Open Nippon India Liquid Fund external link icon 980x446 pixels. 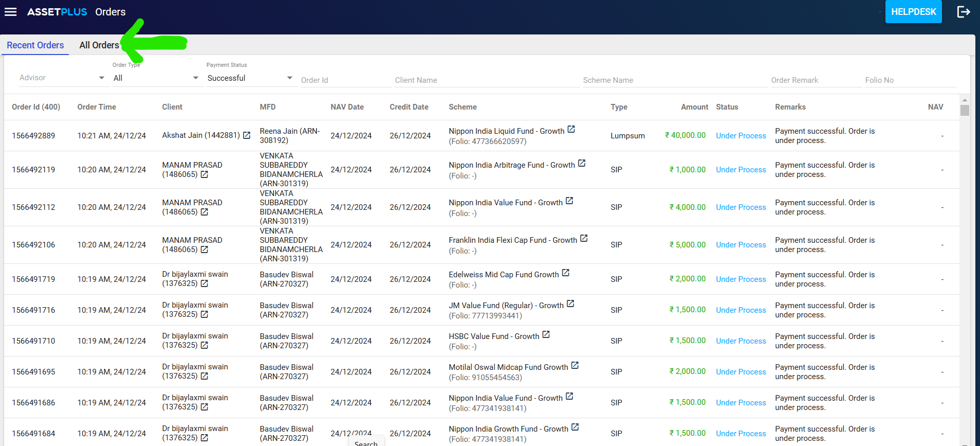(x=571, y=130)
